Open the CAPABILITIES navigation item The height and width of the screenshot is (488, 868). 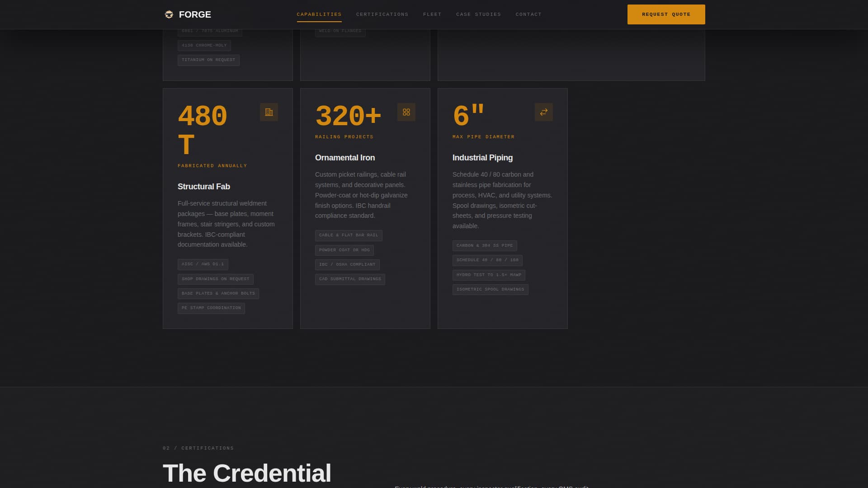(319, 14)
